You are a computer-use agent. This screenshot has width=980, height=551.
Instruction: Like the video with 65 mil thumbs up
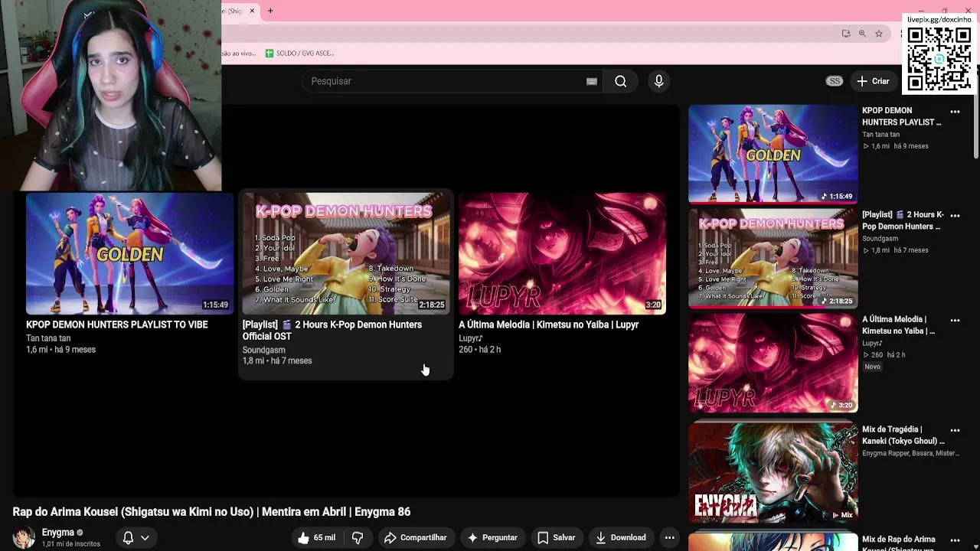click(317, 537)
